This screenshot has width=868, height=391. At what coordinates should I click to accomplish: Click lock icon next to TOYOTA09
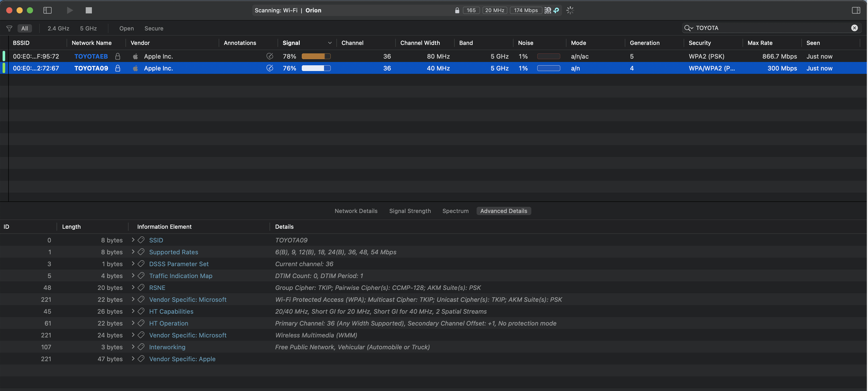[x=118, y=68]
